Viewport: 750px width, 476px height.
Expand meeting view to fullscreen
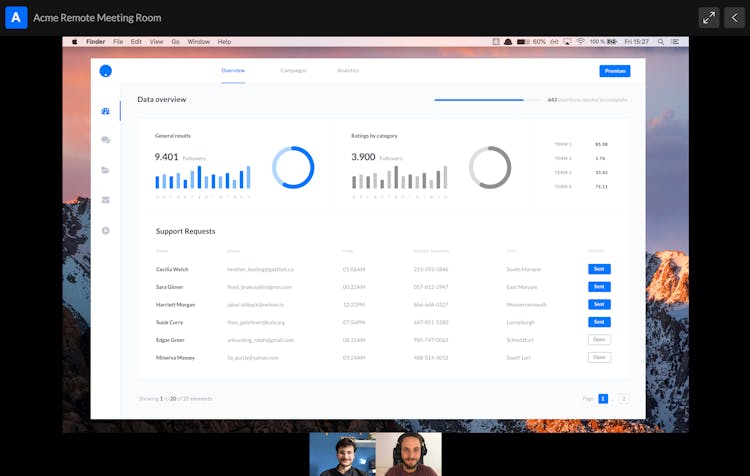[708, 17]
